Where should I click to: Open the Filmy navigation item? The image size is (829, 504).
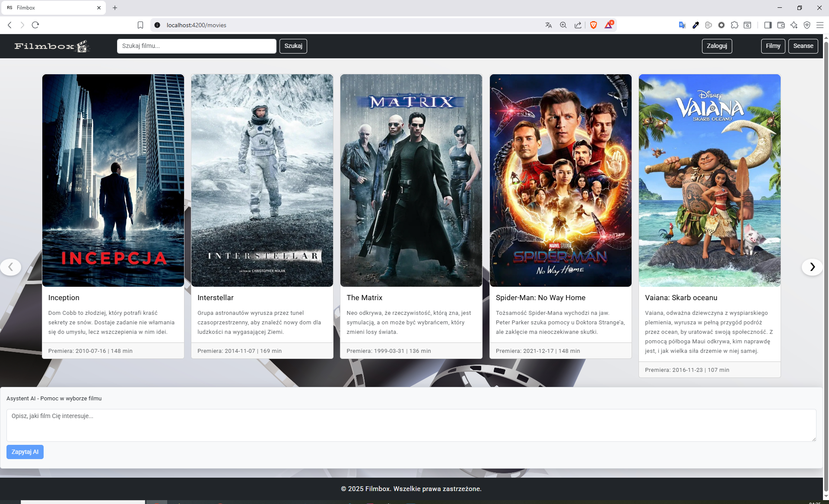click(x=773, y=46)
